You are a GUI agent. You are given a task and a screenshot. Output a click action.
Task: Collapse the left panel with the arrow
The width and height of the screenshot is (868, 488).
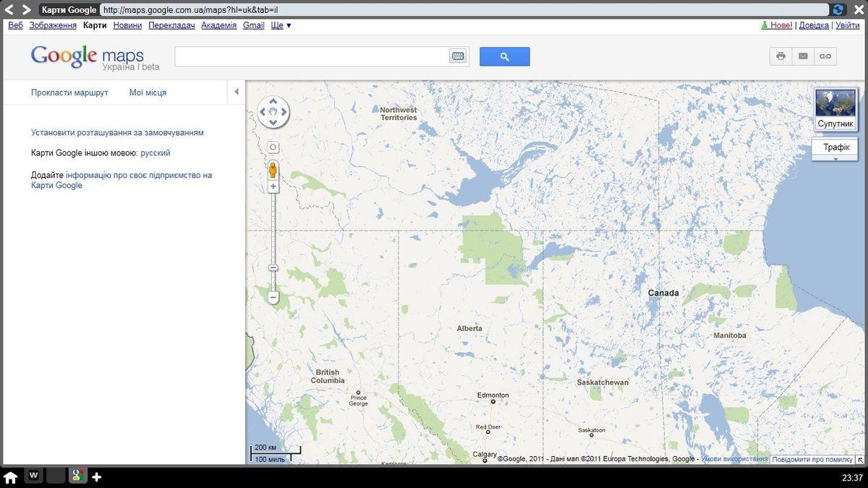coord(237,92)
